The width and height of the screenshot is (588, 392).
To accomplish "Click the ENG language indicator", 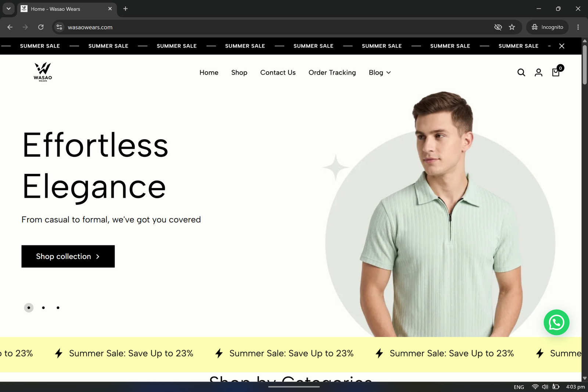I will point(519,387).
